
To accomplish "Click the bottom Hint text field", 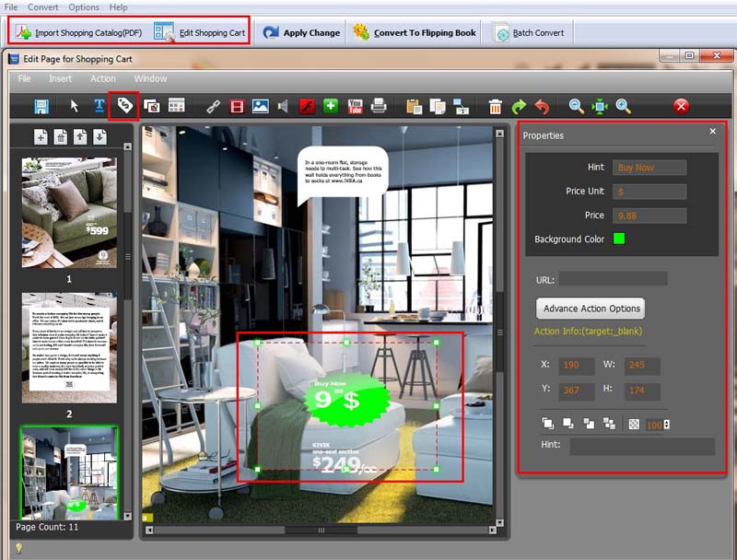I will [x=642, y=447].
